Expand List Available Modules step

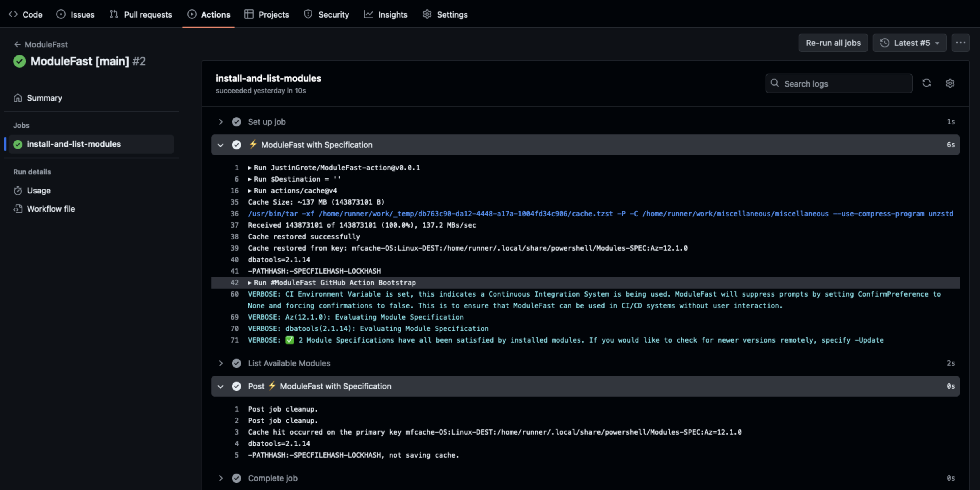[586, 363]
